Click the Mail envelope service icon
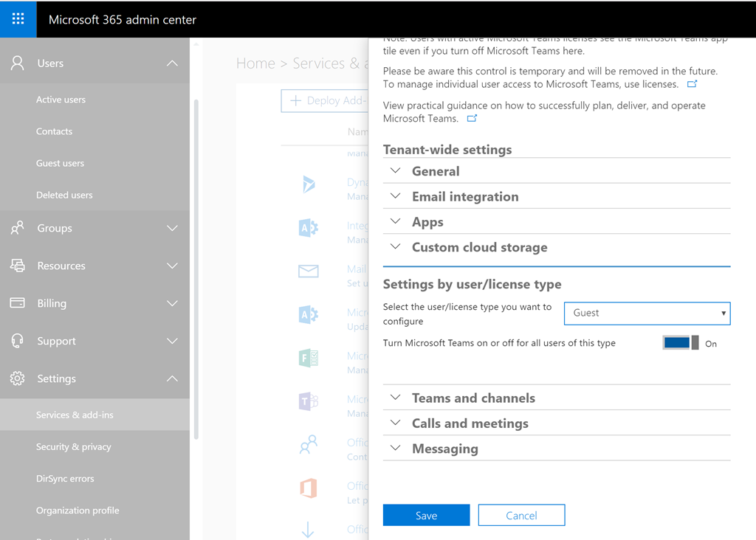 pos(309,271)
